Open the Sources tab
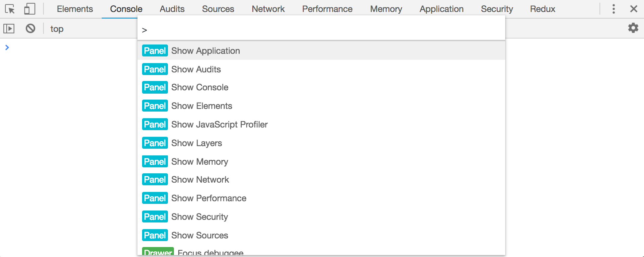644x257 pixels. click(218, 9)
